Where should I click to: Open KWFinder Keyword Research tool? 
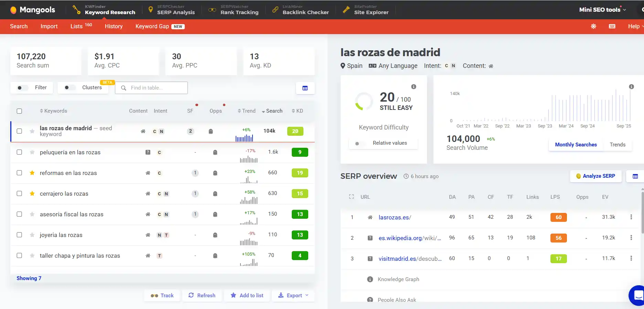point(104,10)
